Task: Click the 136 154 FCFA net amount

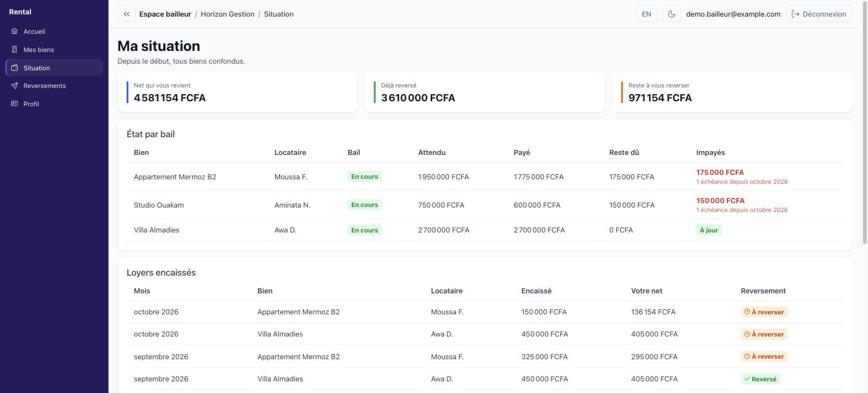Action: 653,312
